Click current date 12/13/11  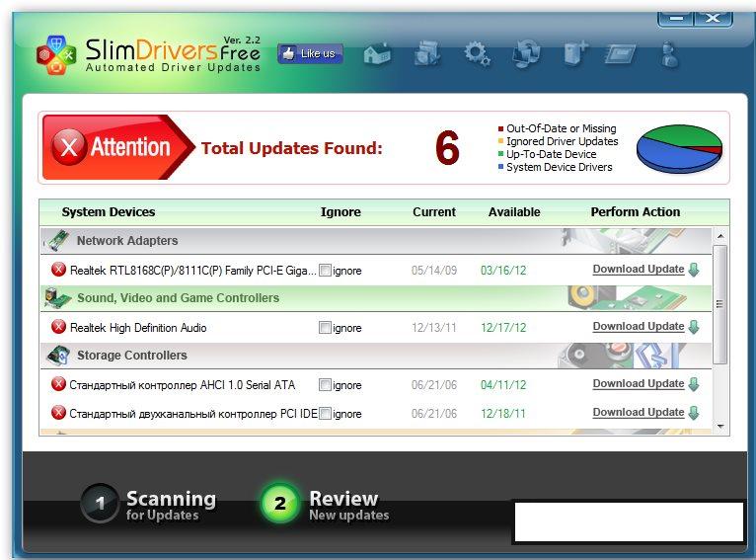click(x=434, y=328)
